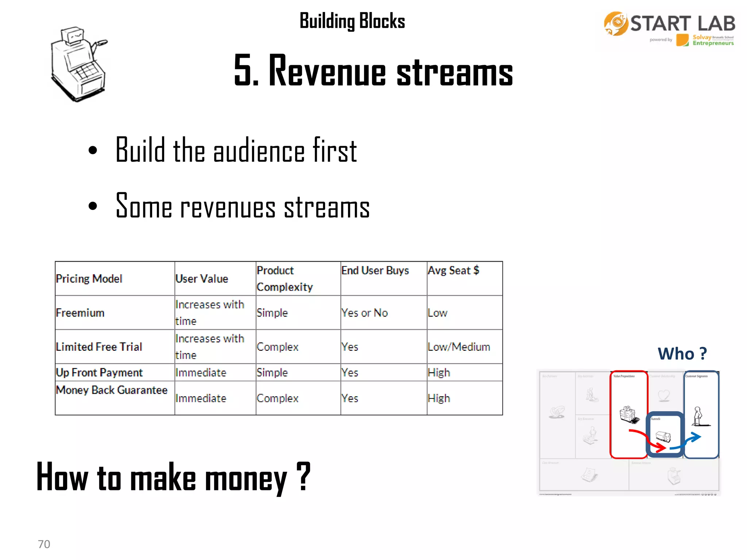This screenshot has height=560, width=747.
Task: Click the 'Yes or No' table cell
Action: point(384,313)
